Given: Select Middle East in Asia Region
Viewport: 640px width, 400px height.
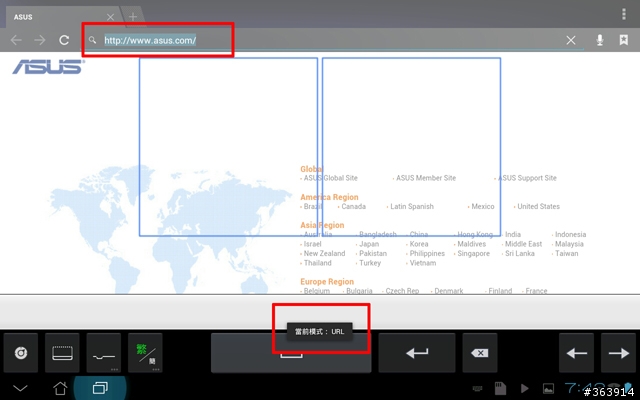Looking at the screenshot, I should (524, 244).
